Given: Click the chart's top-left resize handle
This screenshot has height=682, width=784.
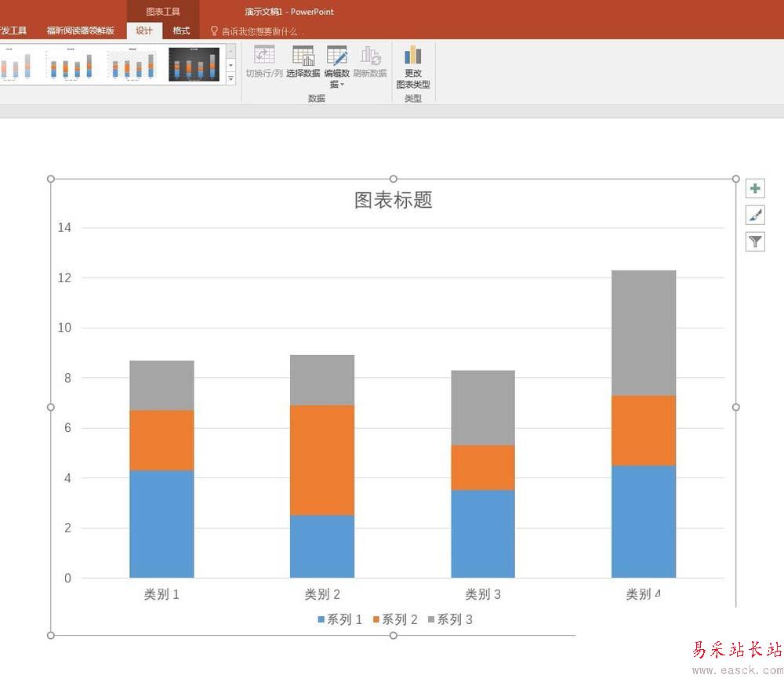Looking at the screenshot, I should [50, 179].
